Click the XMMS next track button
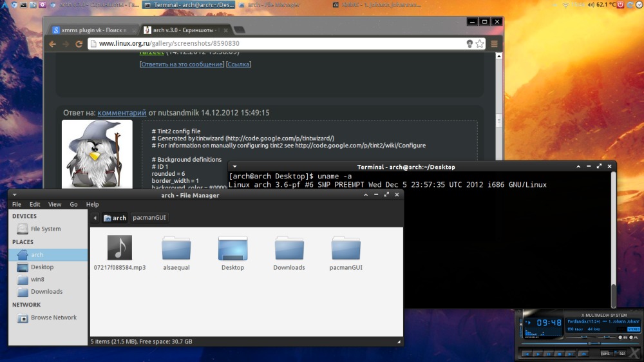This screenshot has width=644, height=362. (x=570, y=354)
